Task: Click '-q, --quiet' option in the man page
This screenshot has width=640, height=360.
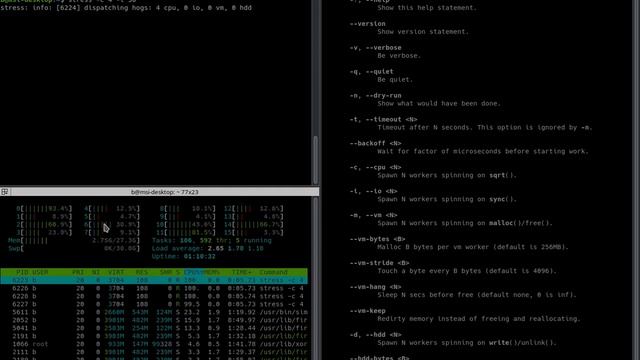Action: [x=371, y=71]
